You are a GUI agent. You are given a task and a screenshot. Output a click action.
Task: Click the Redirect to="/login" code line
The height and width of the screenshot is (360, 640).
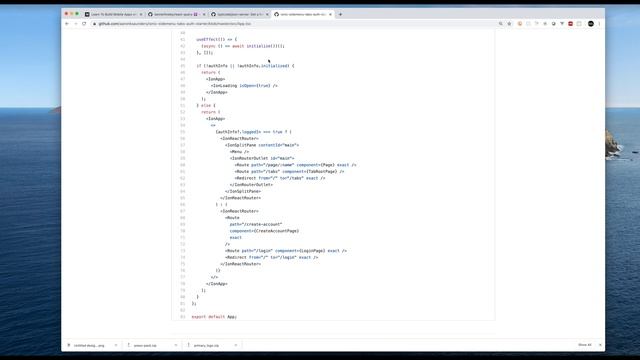click(271, 257)
